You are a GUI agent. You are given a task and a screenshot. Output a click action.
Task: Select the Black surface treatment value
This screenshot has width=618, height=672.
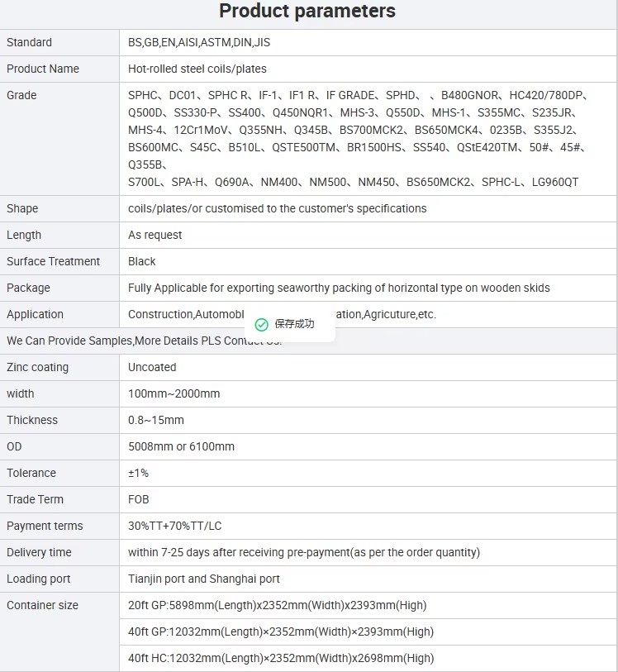[x=142, y=261]
